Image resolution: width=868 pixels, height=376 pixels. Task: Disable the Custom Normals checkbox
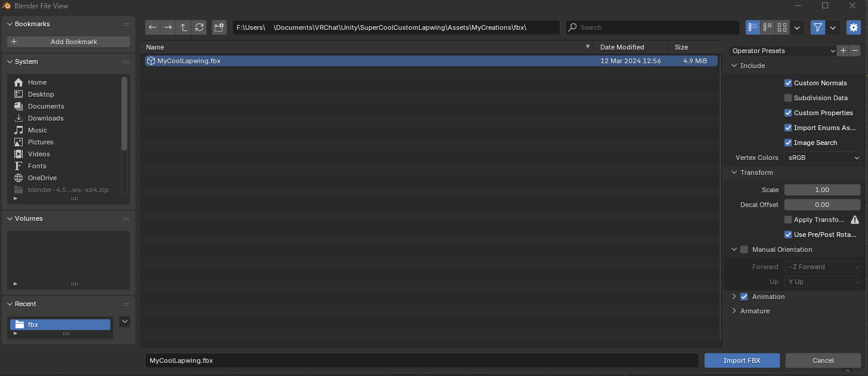pos(788,83)
